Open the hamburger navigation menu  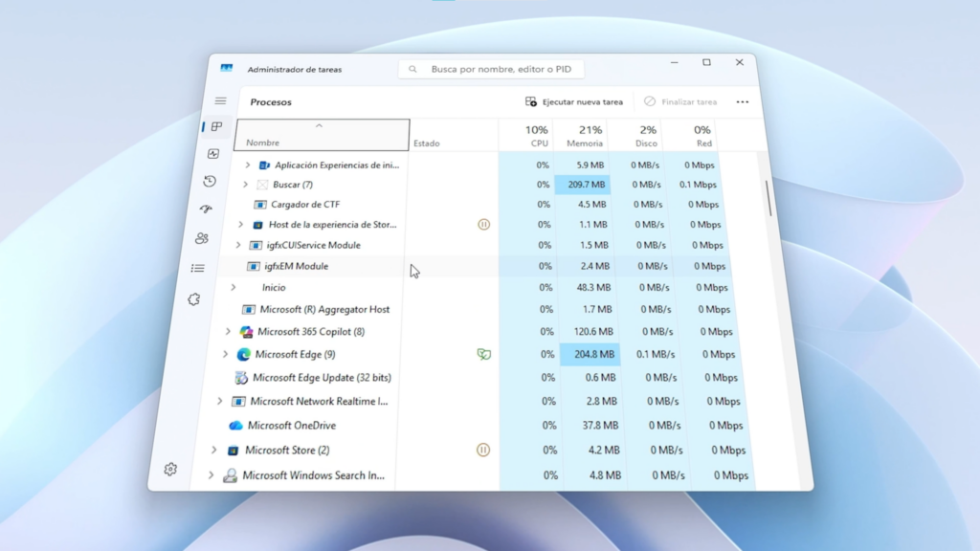221,100
